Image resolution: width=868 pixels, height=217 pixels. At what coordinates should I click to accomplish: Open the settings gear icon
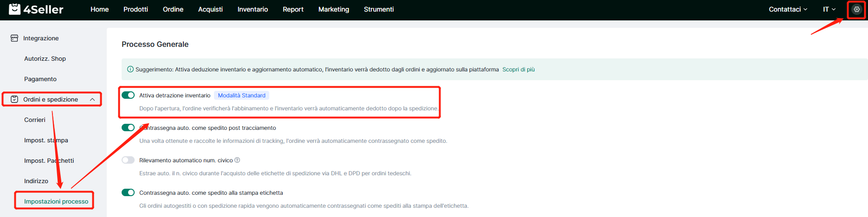pos(856,9)
